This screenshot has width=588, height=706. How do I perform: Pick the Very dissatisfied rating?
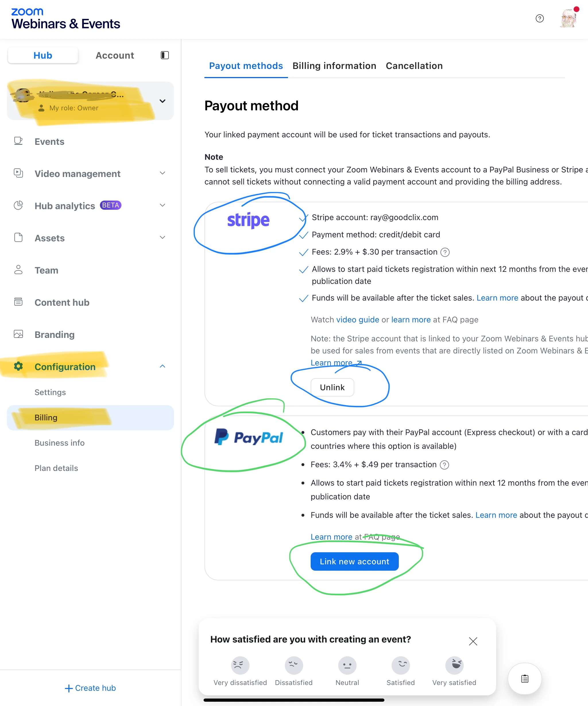(x=240, y=665)
